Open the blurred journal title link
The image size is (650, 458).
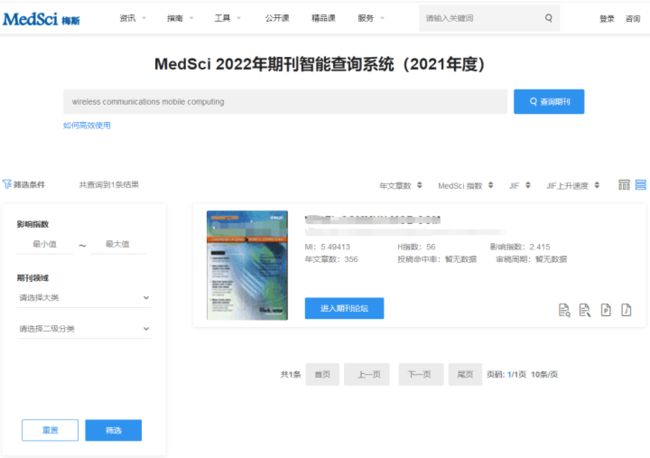click(x=372, y=219)
